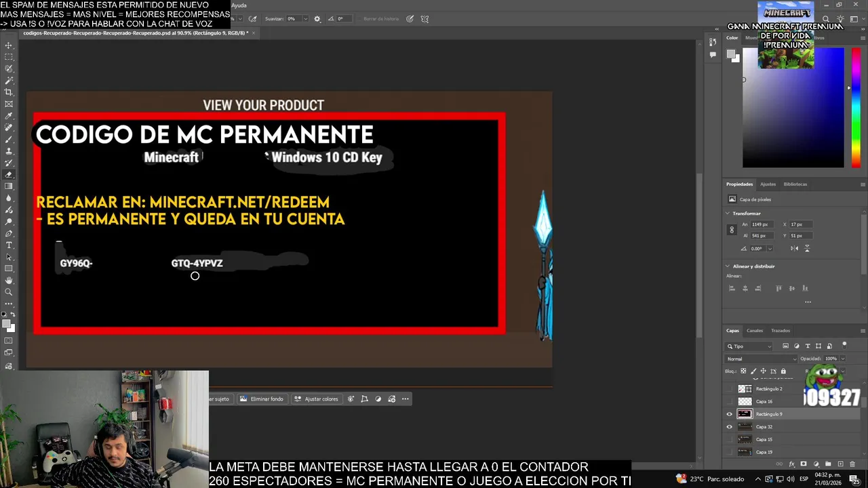The image size is (868, 488).
Task: Switch to the Canales tab
Action: (x=755, y=331)
